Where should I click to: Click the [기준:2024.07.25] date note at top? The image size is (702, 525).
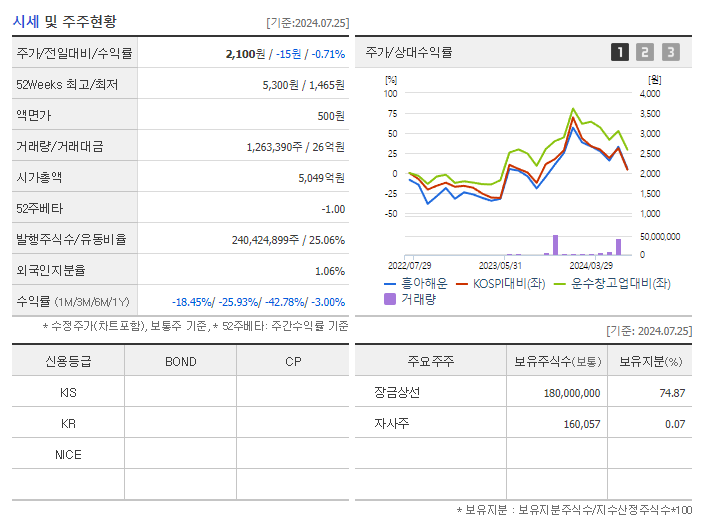point(308,23)
